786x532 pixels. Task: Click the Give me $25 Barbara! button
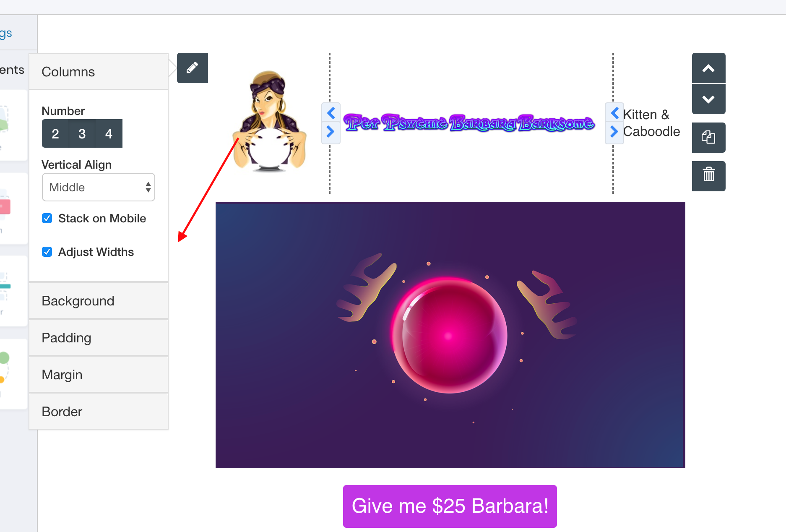point(450,506)
